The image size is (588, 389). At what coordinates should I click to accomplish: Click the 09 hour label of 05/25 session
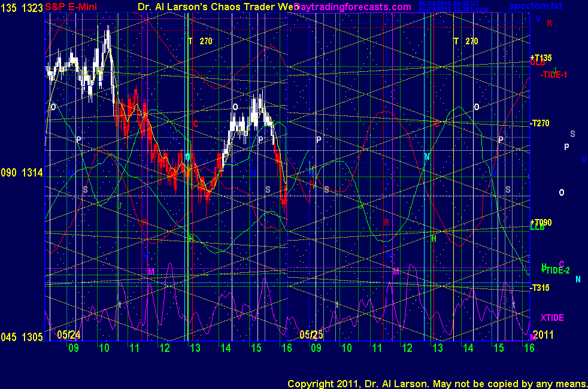316,348
